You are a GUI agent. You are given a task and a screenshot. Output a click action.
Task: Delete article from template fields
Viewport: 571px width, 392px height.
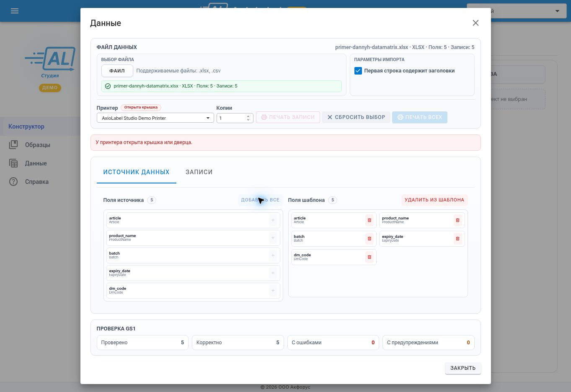coord(369,220)
